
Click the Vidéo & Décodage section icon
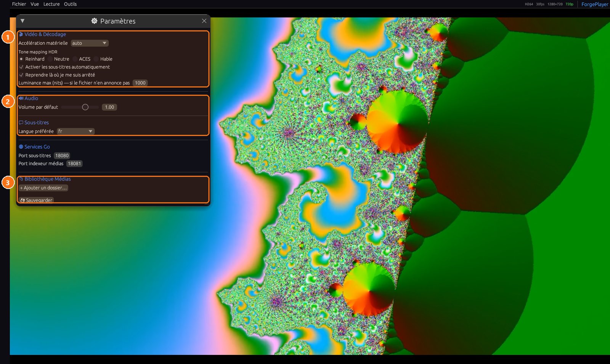[x=21, y=34]
